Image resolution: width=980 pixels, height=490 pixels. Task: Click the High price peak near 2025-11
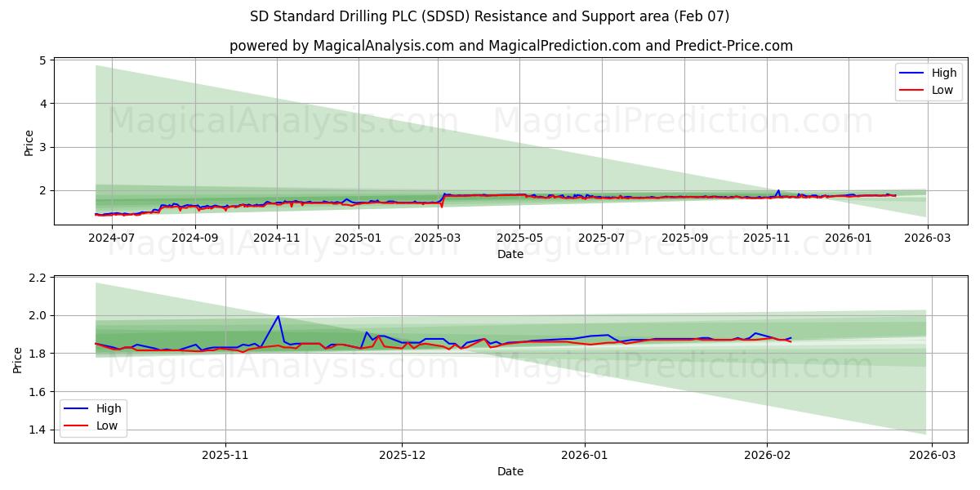click(x=777, y=189)
